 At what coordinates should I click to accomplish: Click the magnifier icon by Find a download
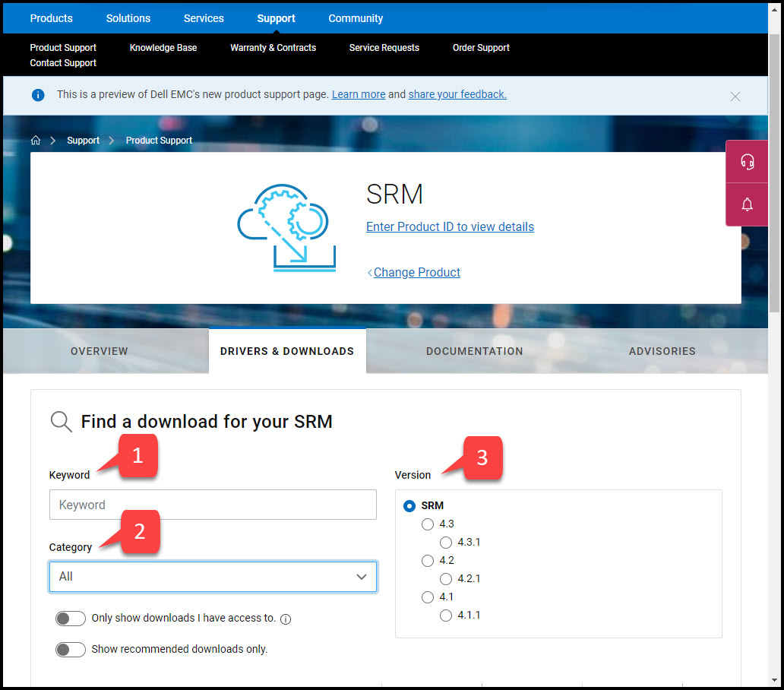[61, 422]
